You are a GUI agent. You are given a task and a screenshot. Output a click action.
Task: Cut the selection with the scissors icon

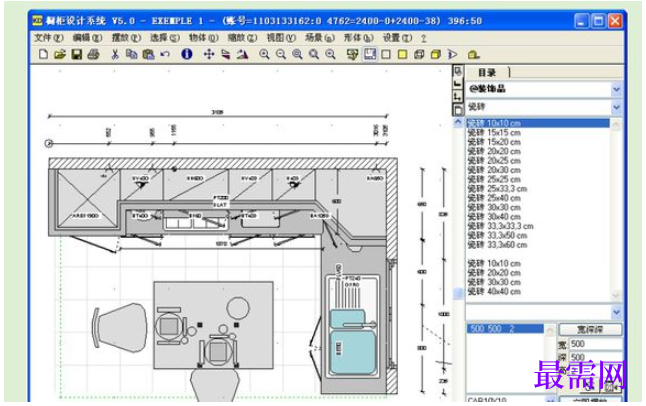click(x=115, y=54)
